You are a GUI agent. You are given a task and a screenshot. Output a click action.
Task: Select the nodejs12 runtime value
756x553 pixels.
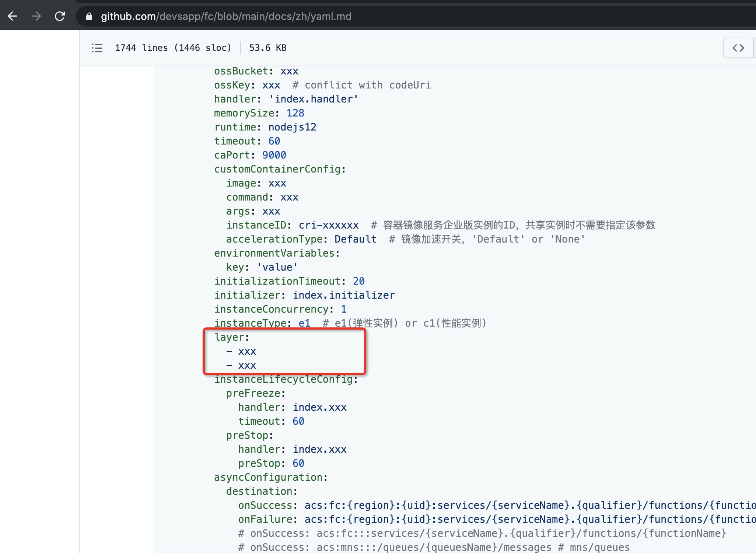292,127
